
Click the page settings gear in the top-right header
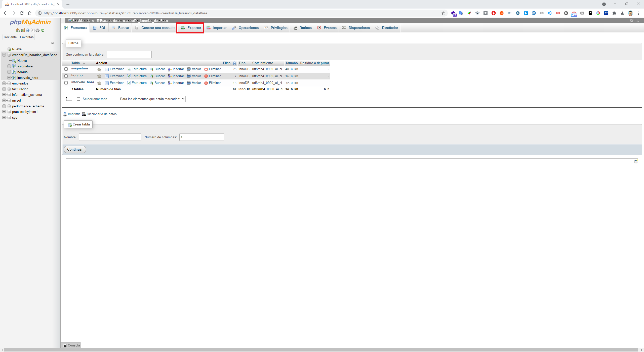(632, 21)
